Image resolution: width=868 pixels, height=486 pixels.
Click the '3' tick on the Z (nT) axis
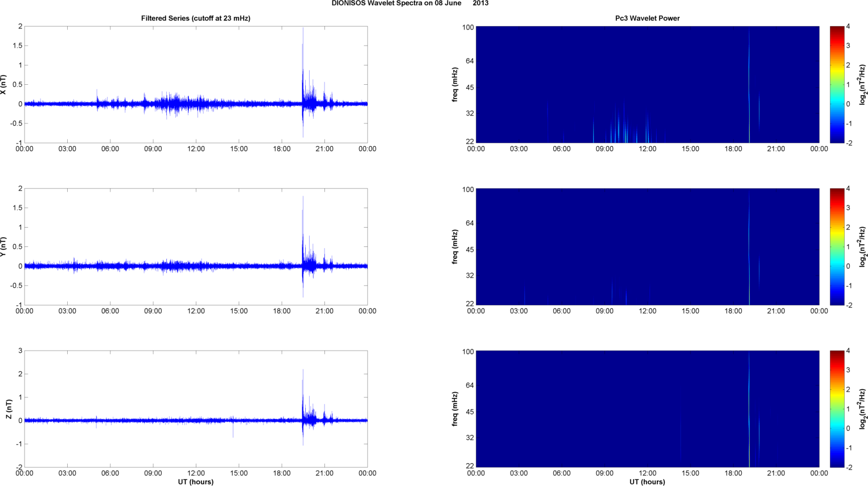(20, 351)
